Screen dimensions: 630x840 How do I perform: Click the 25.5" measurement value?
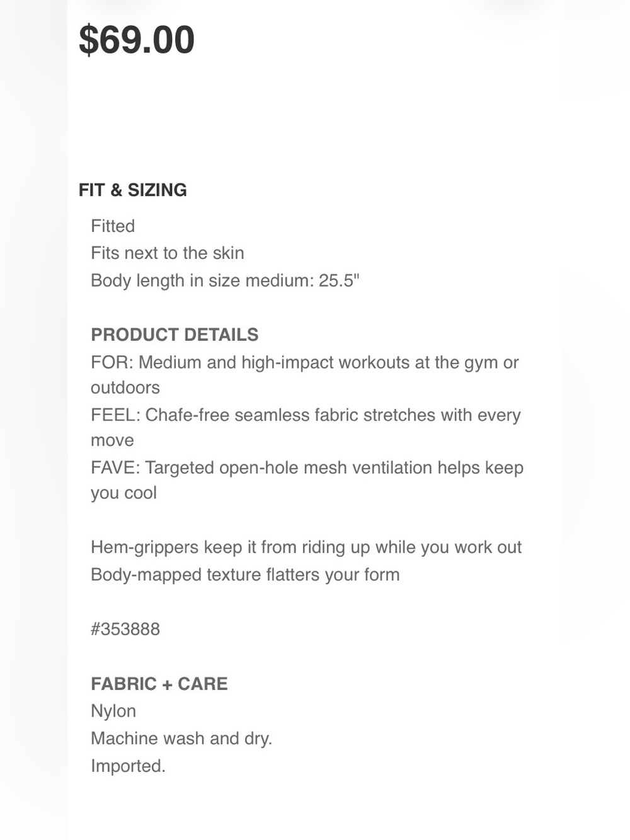coord(339,280)
